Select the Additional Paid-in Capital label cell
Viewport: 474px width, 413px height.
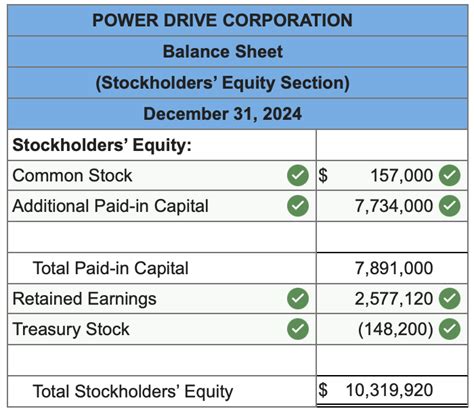pyautogui.click(x=162, y=206)
